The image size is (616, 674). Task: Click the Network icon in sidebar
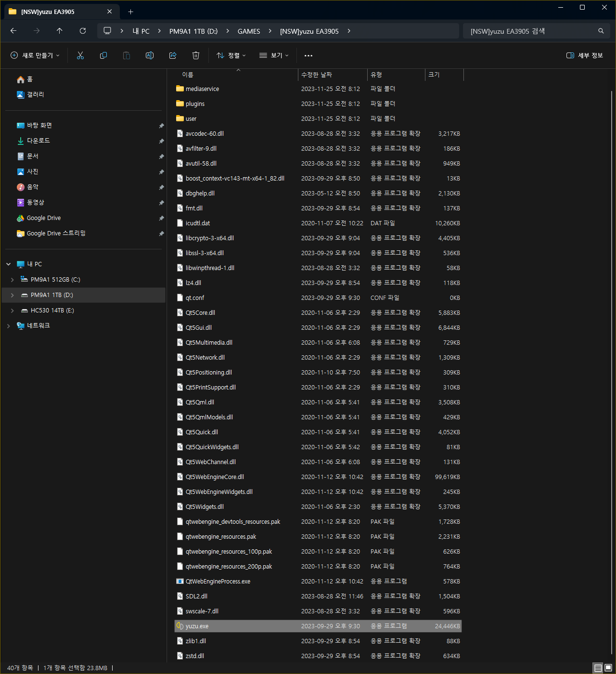coord(20,326)
